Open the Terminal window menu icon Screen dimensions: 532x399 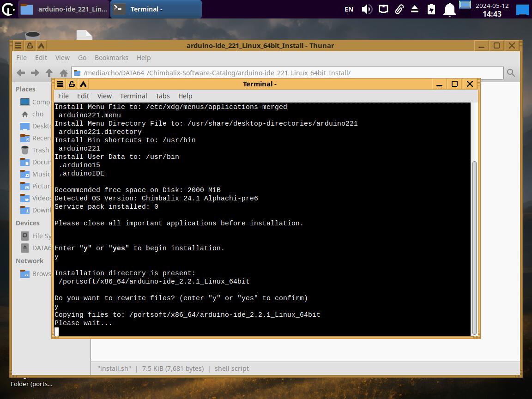point(60,84)
